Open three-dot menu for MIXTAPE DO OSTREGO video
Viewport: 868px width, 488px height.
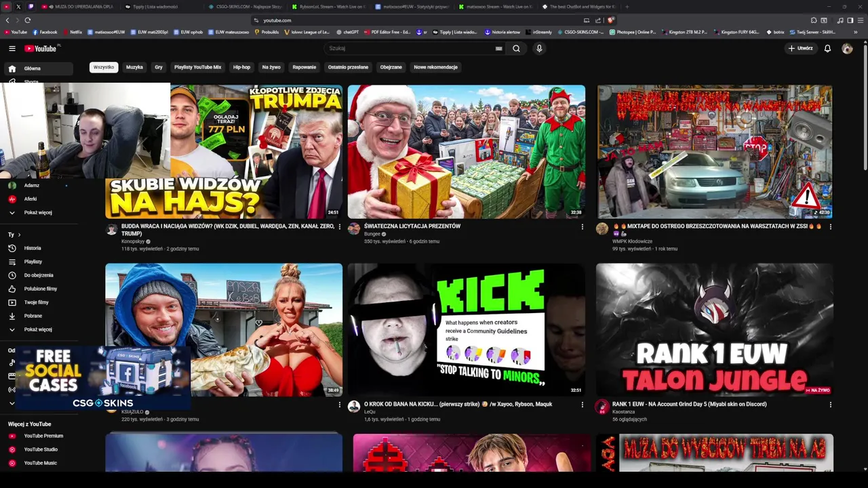tap(830, 226)
